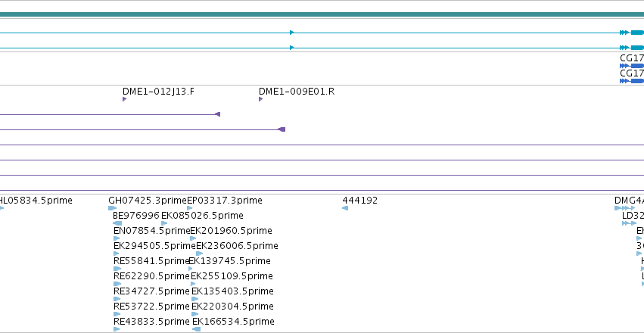Image resolution: width=644 pixels, height=333 pixels.
Task: Click the EK201960.5prime label
Action: point(231,231)
